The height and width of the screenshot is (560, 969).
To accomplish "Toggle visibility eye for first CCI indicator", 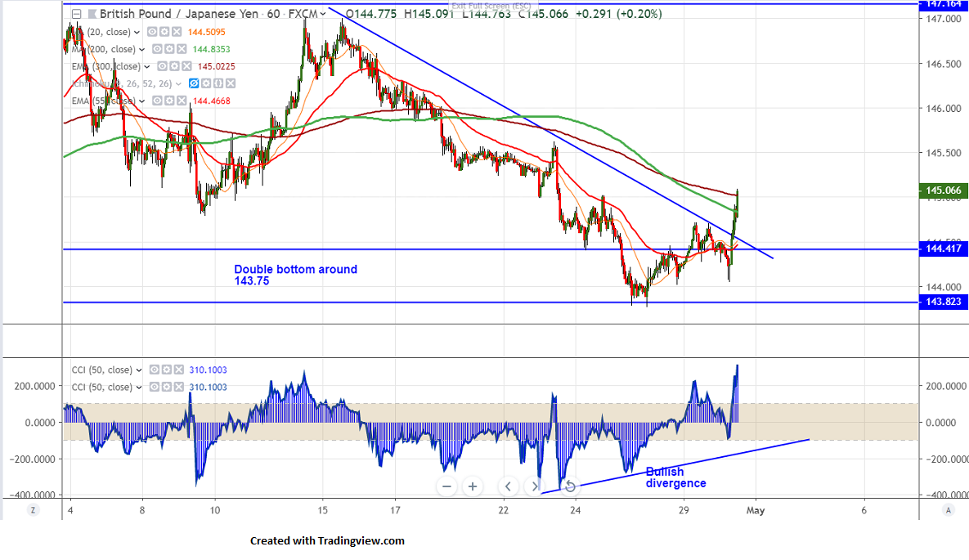I will 155,370.
